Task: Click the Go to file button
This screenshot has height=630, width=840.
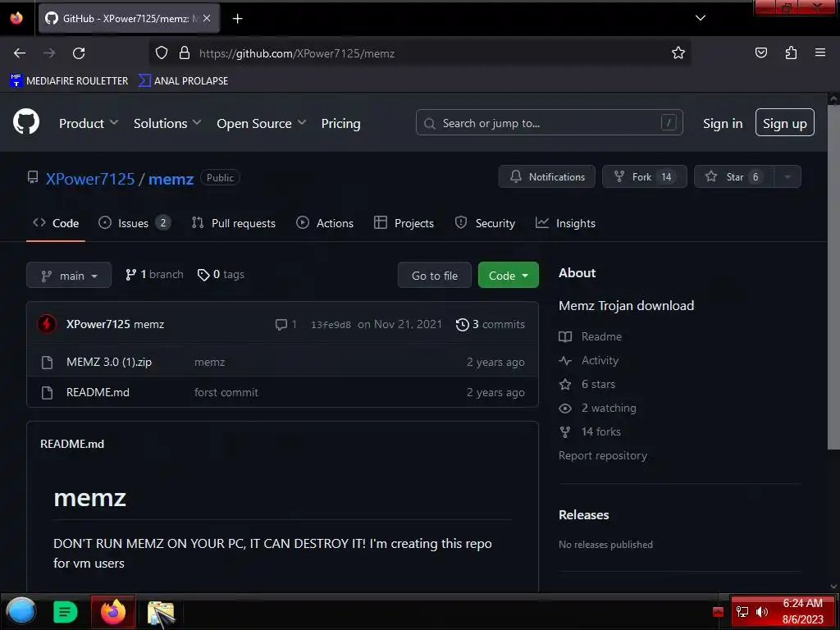Action: [x=435, y=276]
